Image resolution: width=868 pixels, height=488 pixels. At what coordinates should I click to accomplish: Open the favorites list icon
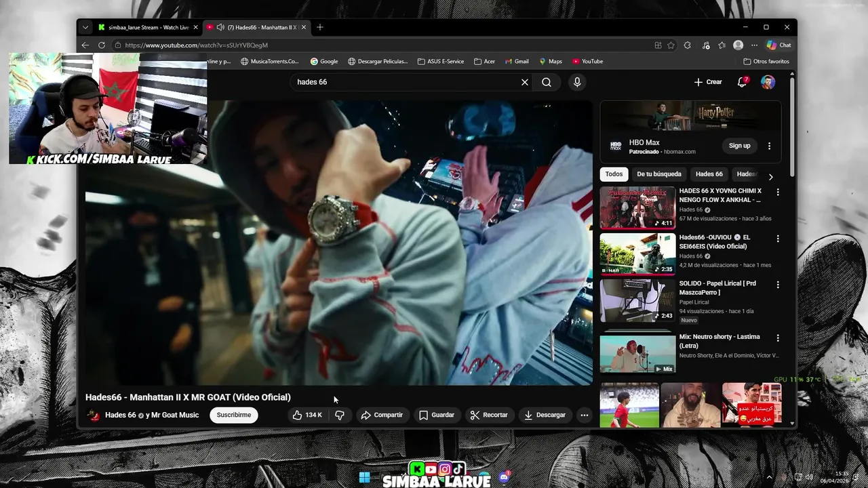(722, 45)
